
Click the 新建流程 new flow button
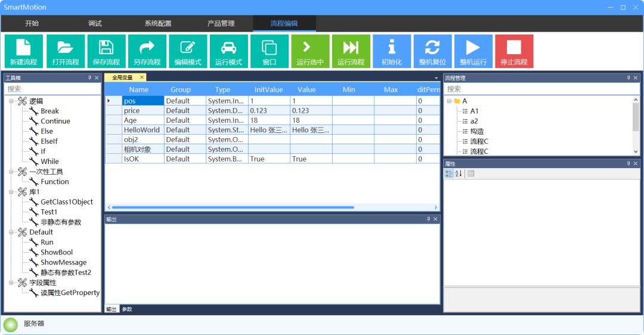[x=23, y=51]
